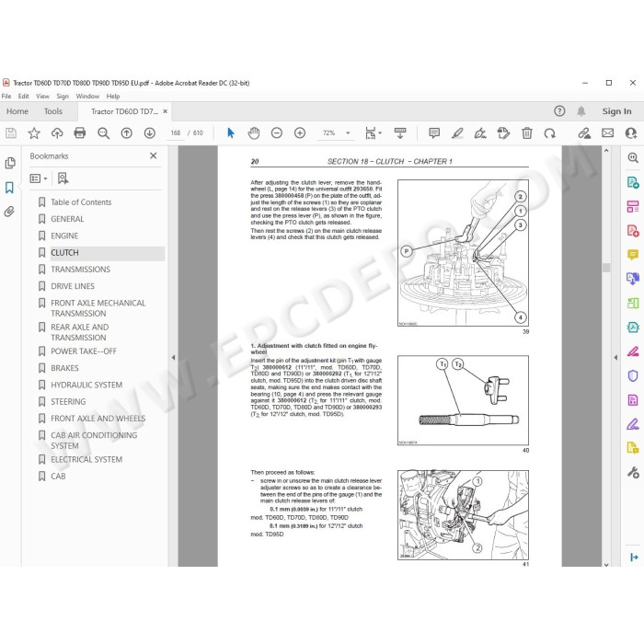644x644 pixels.
Task: Switch to the Tools tab
Action: point(53,111)
